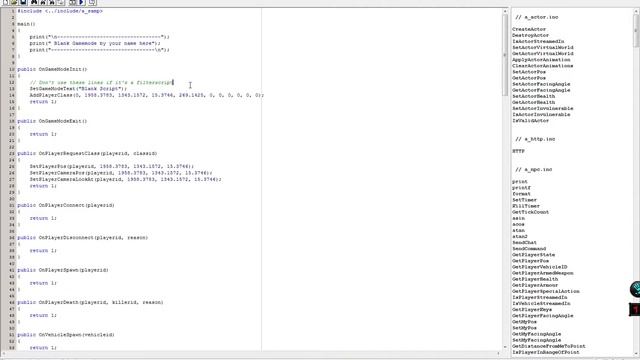Image resolution: width=640 pixels, height=360 pixels.
Task: Select GetPlayerArmedWeapon in the function list
Action: tap(543, 273)
